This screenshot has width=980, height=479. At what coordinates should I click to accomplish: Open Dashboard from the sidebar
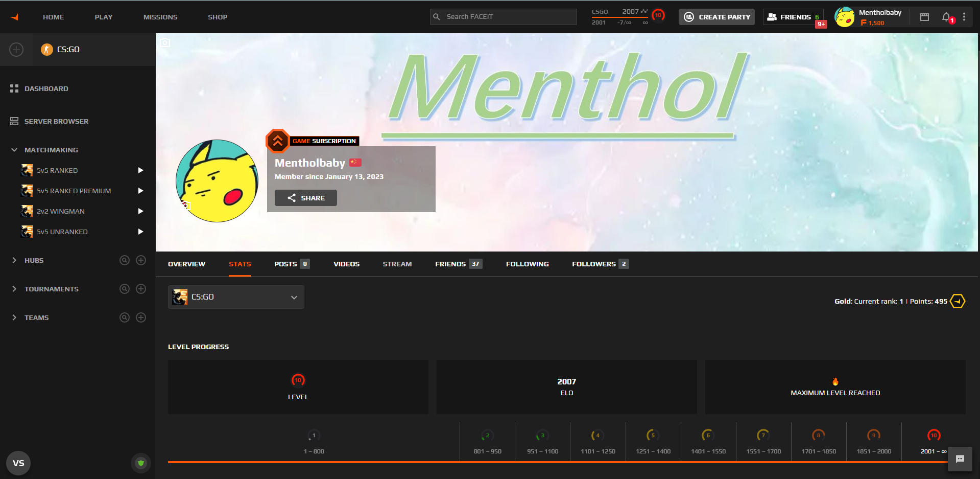click(x=46, y=88)
